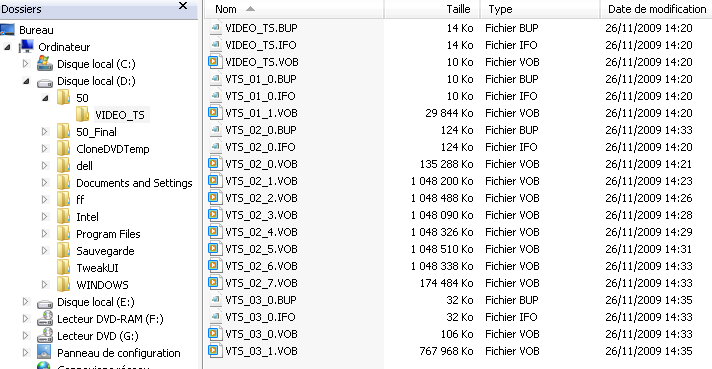Select file VTS_02_0.BUP

coord(261,130)
